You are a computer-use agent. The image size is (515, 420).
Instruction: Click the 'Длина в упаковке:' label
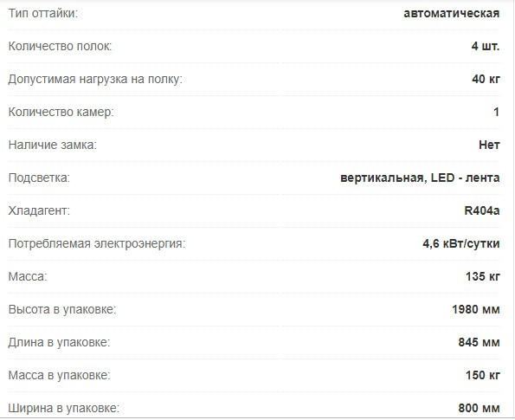pyautogui.click(x=59, y=342)
